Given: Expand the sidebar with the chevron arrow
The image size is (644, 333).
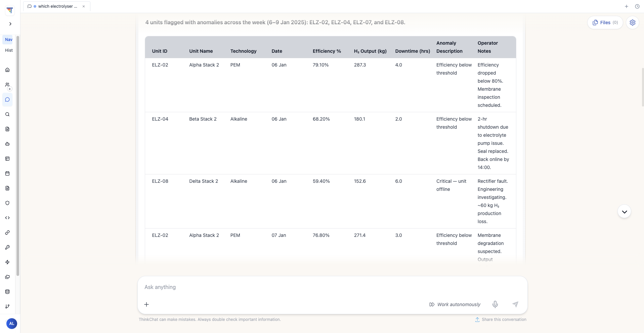Looking at the screenshot, I should 10,24.
